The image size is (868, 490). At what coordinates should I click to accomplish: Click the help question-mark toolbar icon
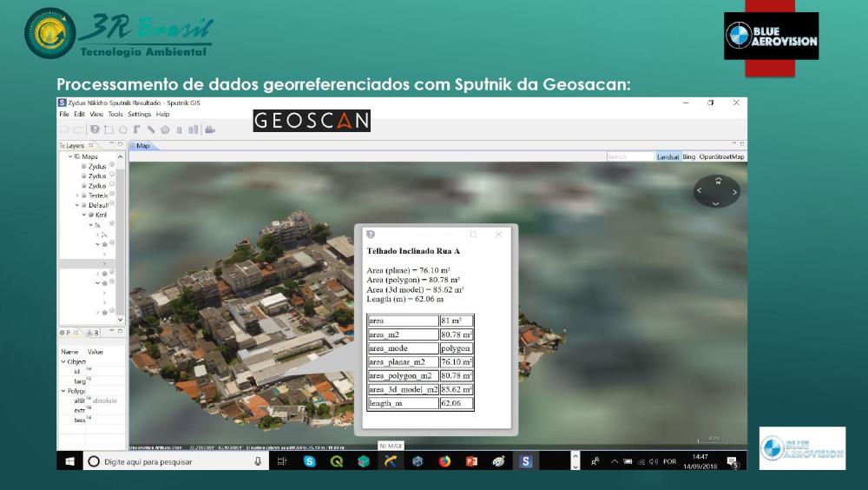tap(95, 129)
